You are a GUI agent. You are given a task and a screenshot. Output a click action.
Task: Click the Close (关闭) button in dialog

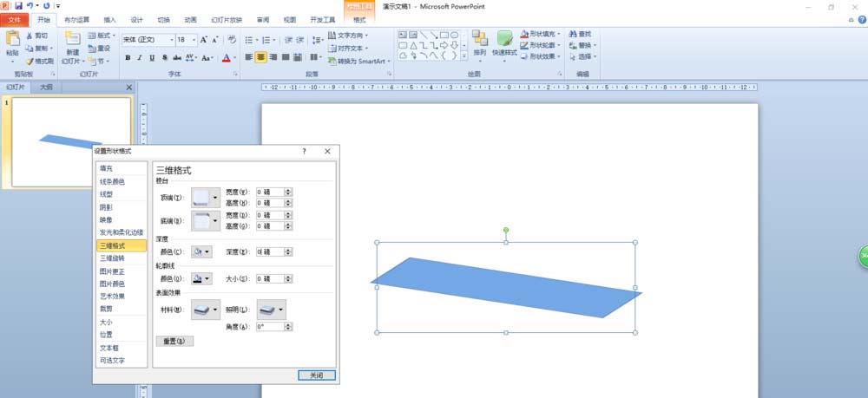316,375
